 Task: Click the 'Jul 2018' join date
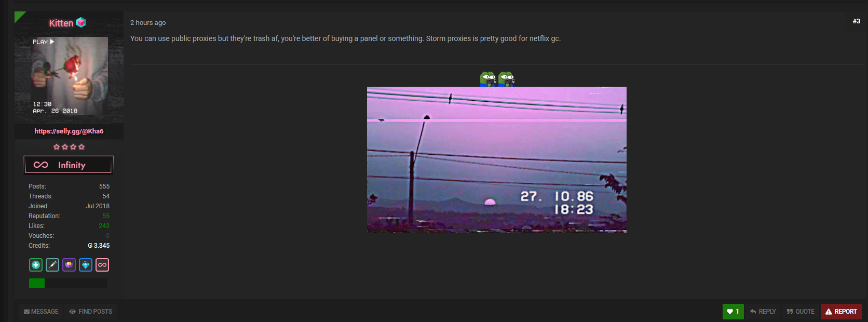point(98,206)
